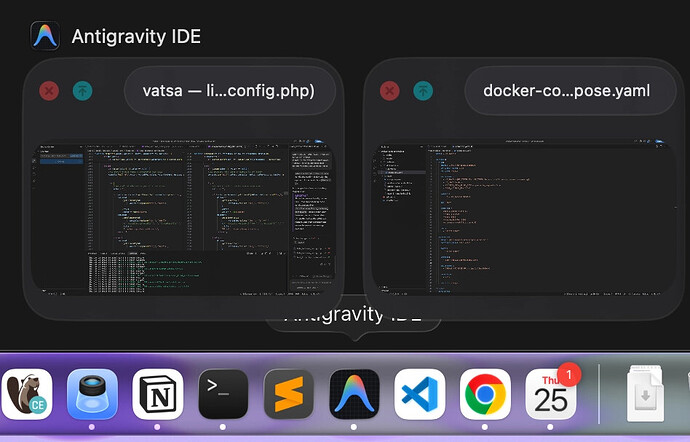Open the DBeaver CE dock icon
The image size is (690, 442).
click(x=26, y=394)
